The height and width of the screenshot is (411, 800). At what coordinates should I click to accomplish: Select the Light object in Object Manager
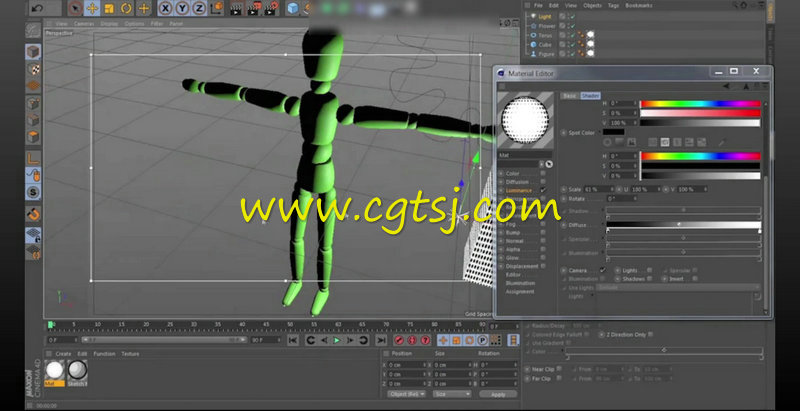pos(545,16)
